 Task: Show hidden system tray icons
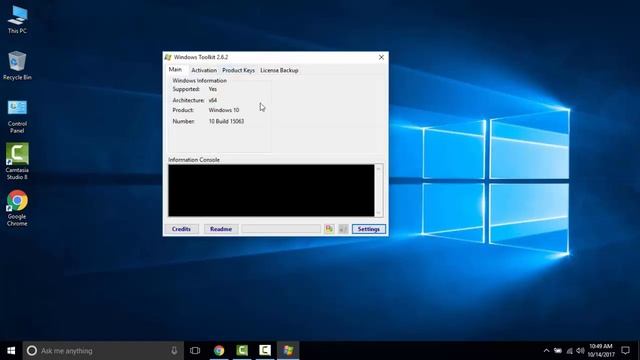547,351
